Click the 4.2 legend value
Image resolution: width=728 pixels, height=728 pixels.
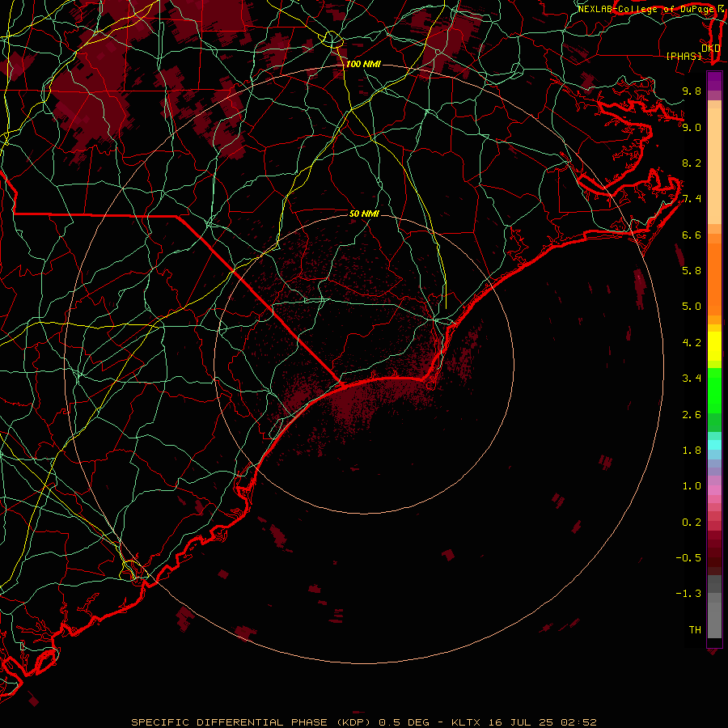[692, 343]
